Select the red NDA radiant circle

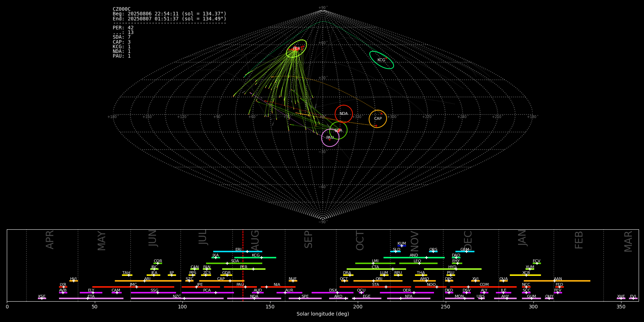pos(344,114)
